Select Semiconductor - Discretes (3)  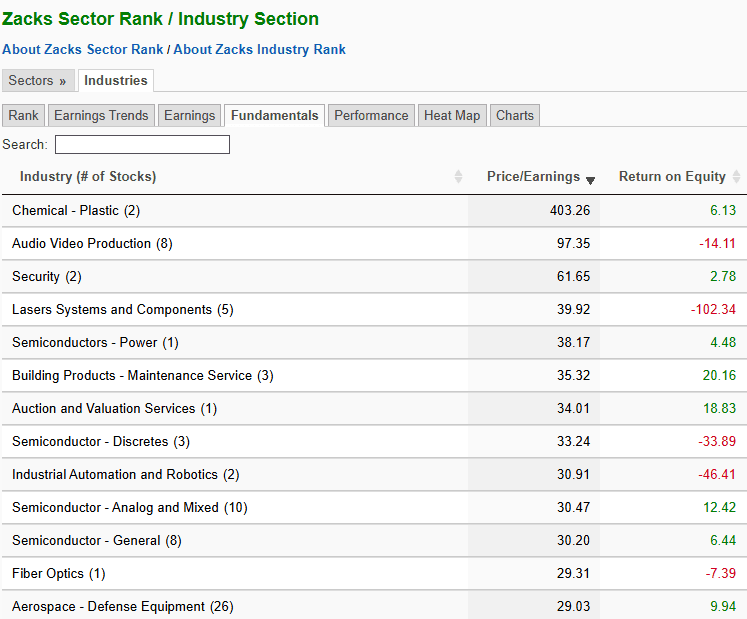tap(101, 441)
